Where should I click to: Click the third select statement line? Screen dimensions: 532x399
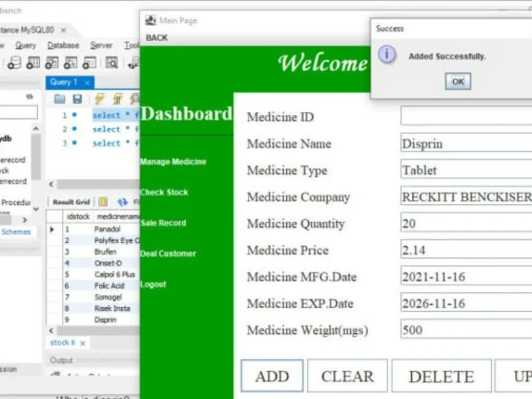(x=115, y=143)
